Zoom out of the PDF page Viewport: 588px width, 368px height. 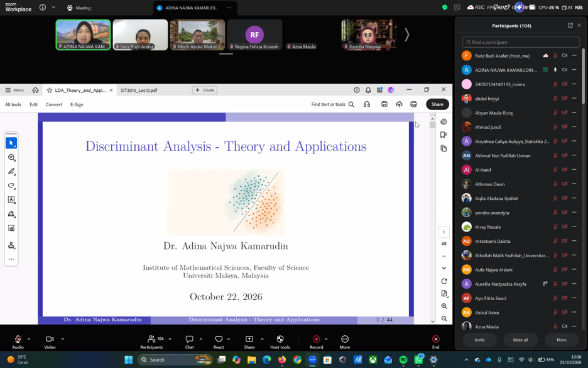[x=444, y=319]
